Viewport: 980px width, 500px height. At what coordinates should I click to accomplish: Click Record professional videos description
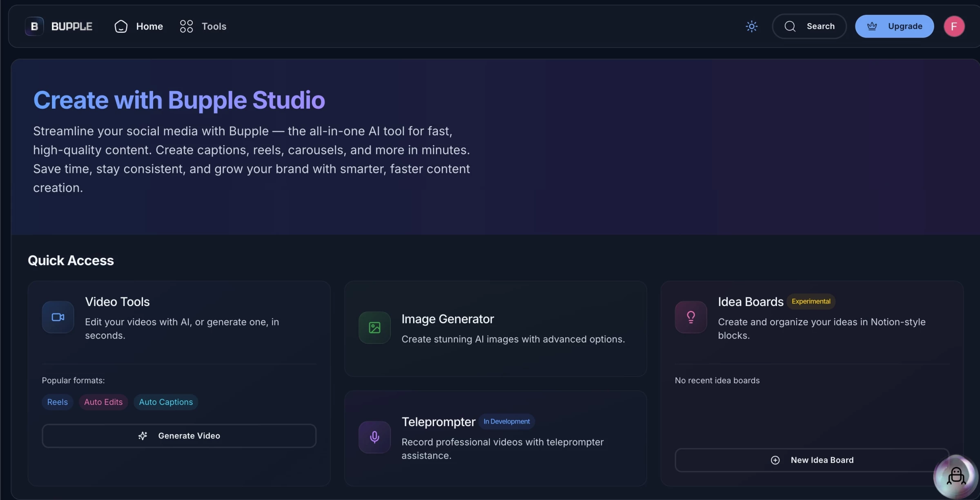502,449
